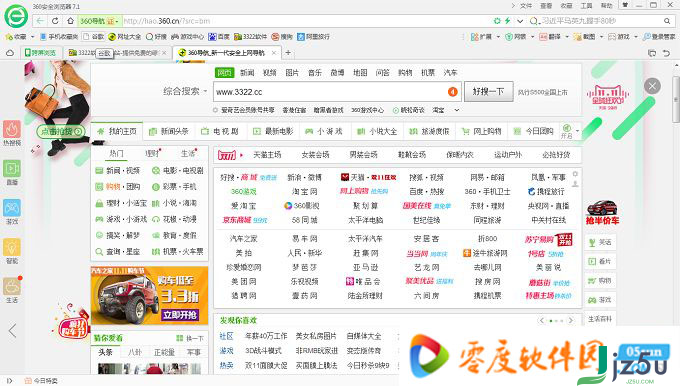Click the green gear icon in the address bar
This screenshot has height=386, width=680.
[497, 21]
